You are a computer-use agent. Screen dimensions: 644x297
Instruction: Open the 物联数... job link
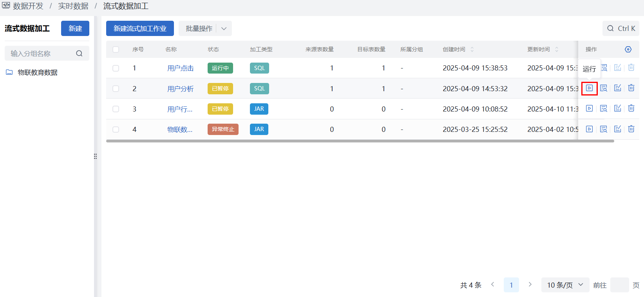point(180,130)
